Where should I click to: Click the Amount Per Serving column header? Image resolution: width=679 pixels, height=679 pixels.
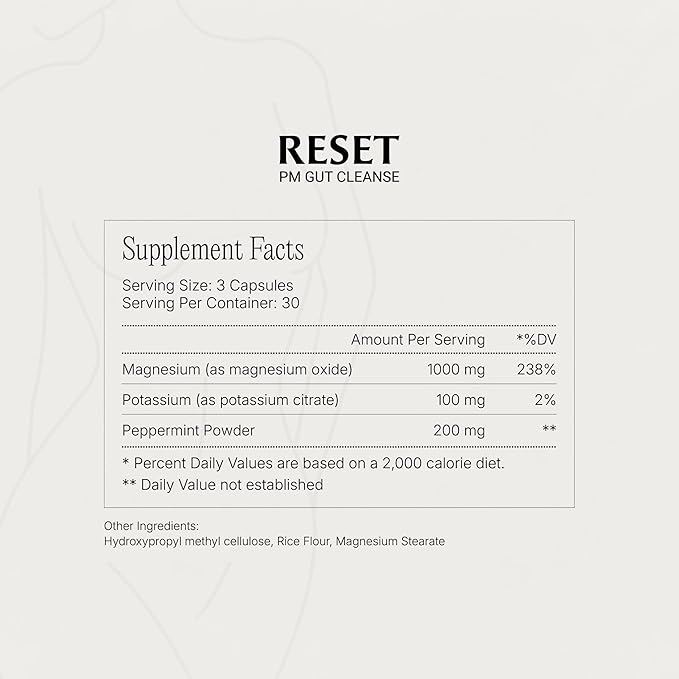coord(417,340)
